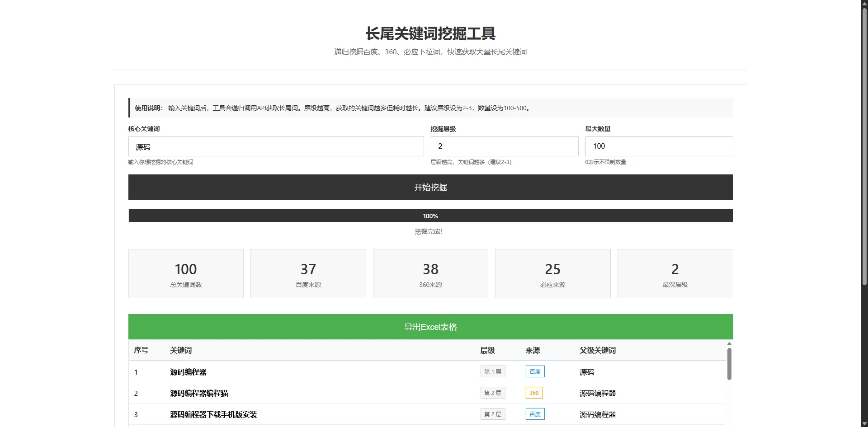Focus the 挖掘层级 input field
The width and height of the screenshot is (868, 427).
(x=505, y=146)
